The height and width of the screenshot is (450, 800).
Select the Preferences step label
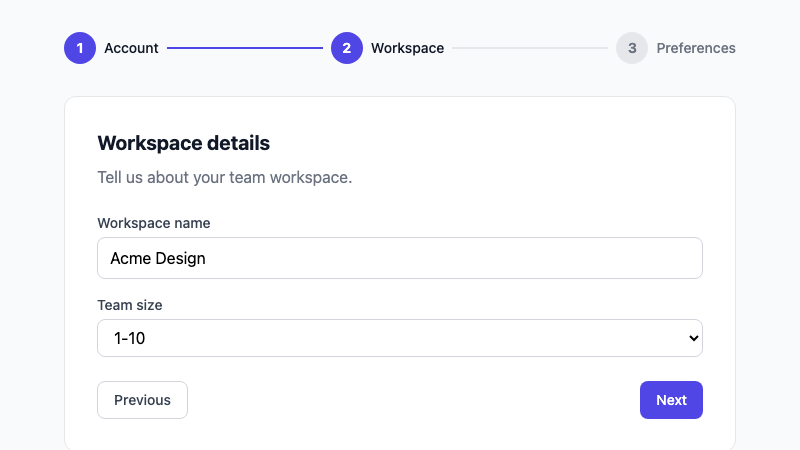696,48
